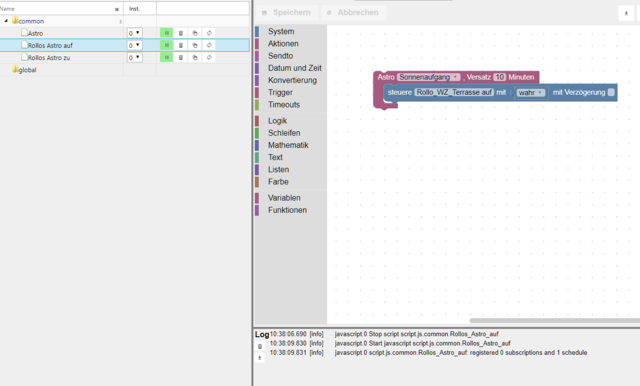Toggle the 'mit Verzögerung' checkbox in the steuere block
Viewport: 640px width, 386px height.
pos(611,92)
